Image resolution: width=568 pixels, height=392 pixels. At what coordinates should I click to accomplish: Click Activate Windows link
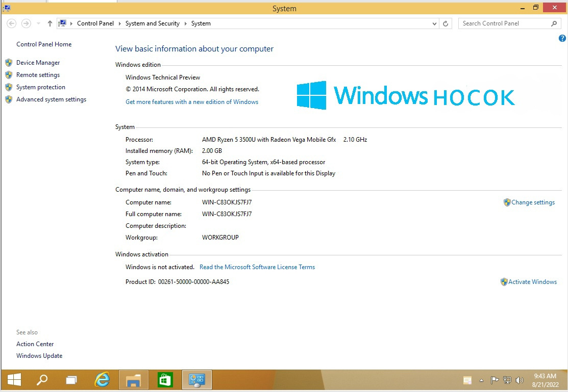coord(532,282)
